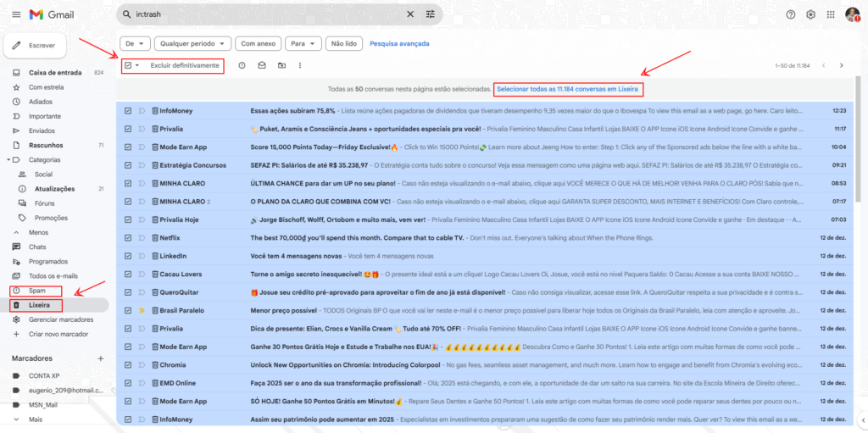868x433 pixels.
Task: Open the Caixa de entrada folder
Action: coord(54,73)
